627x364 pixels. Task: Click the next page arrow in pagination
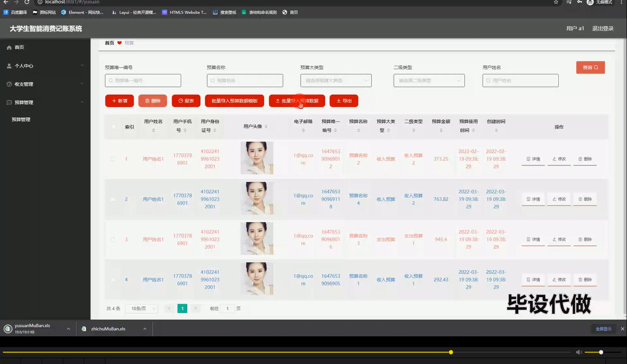tap(196, 309)
